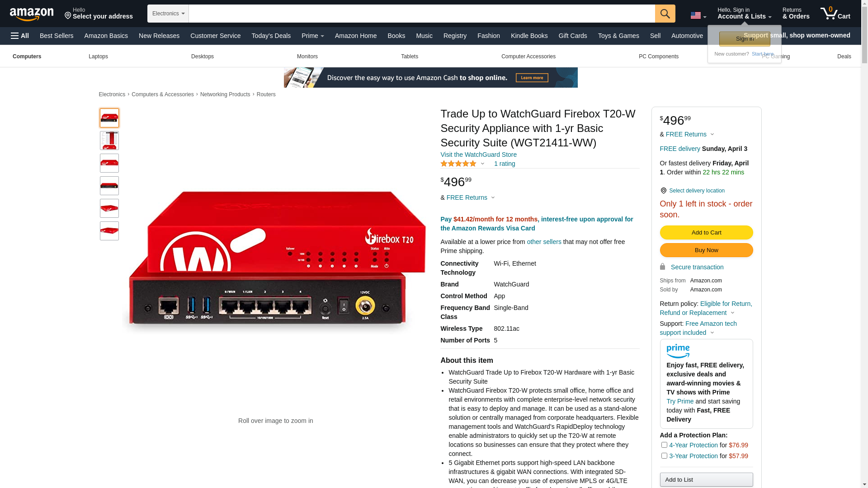Click the Amazon logo
Screen dimensions: 868x488
(x=32, y=14)
